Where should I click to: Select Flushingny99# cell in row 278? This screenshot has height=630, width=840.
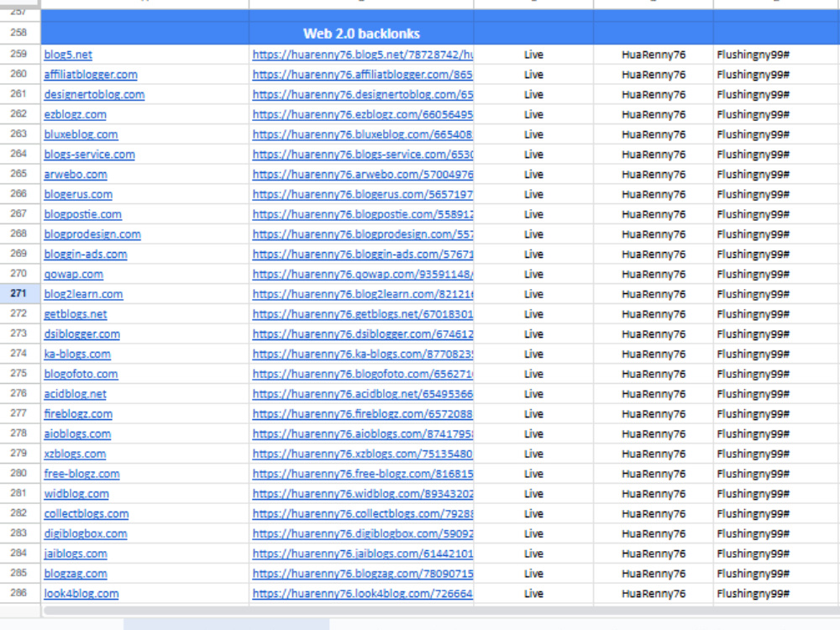tap(777, 433)
